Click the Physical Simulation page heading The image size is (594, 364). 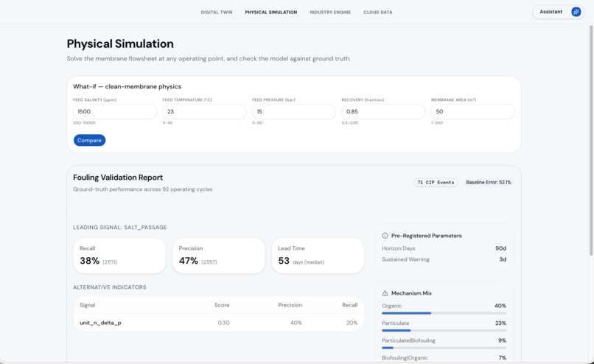click(120, 44)
